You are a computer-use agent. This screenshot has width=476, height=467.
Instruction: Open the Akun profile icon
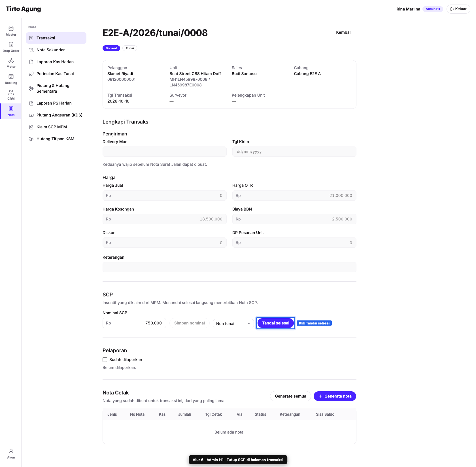(11, 451)
